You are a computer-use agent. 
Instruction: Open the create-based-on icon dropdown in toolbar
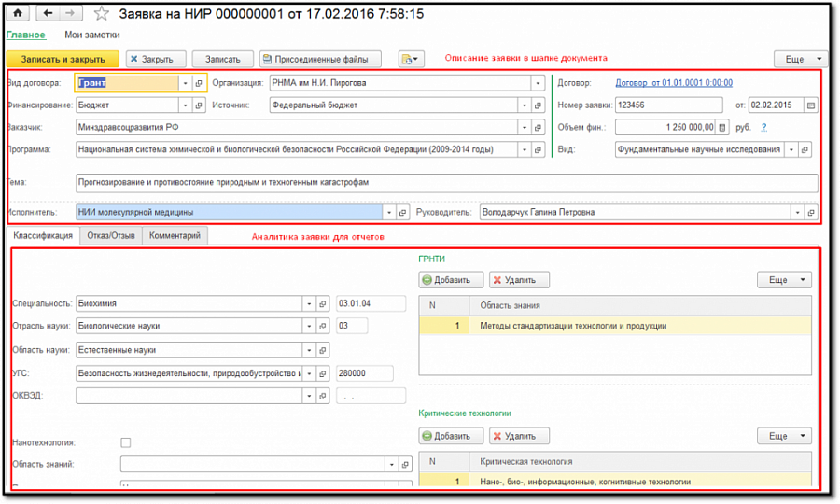(411, 59)
